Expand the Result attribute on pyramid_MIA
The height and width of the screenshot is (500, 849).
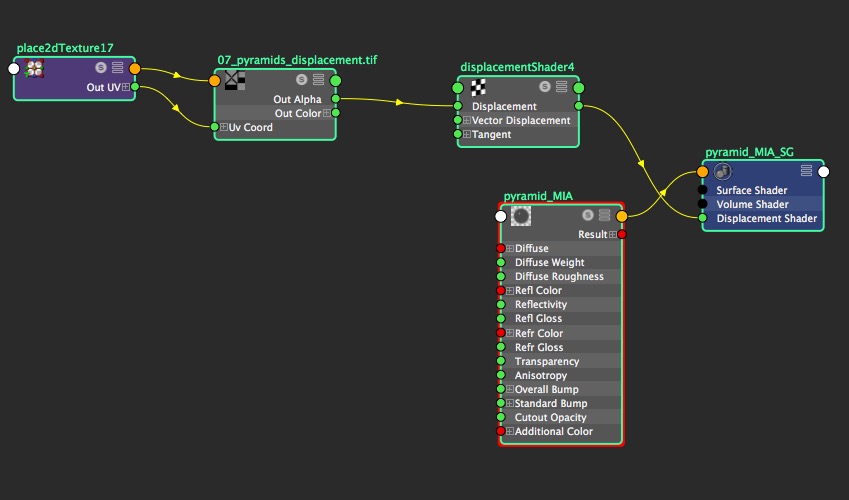point(612,234)
